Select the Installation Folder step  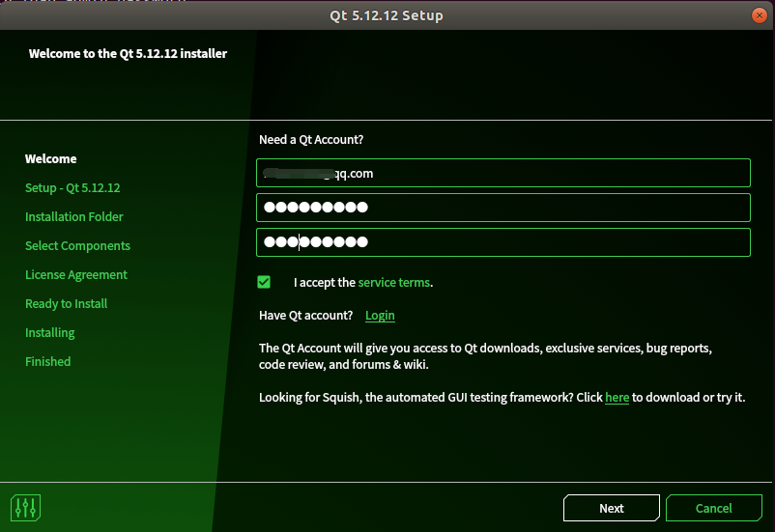pyautogui.click(x=74, y=216)
